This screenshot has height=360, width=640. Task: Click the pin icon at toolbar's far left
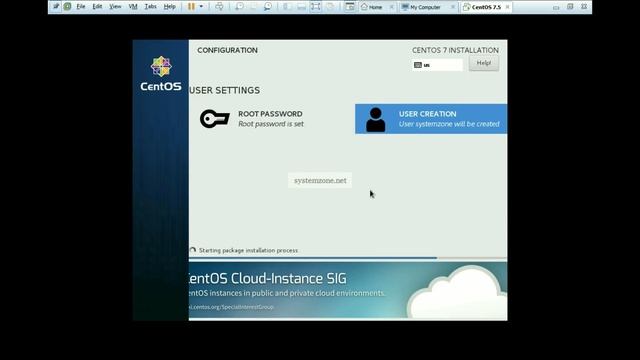click(x=56, y=7)
